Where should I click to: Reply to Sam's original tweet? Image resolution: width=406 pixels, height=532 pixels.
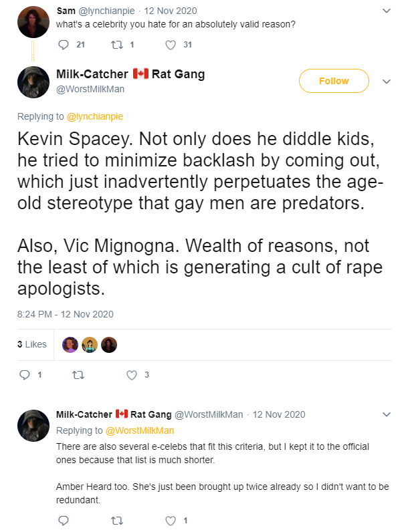[64, 45]
